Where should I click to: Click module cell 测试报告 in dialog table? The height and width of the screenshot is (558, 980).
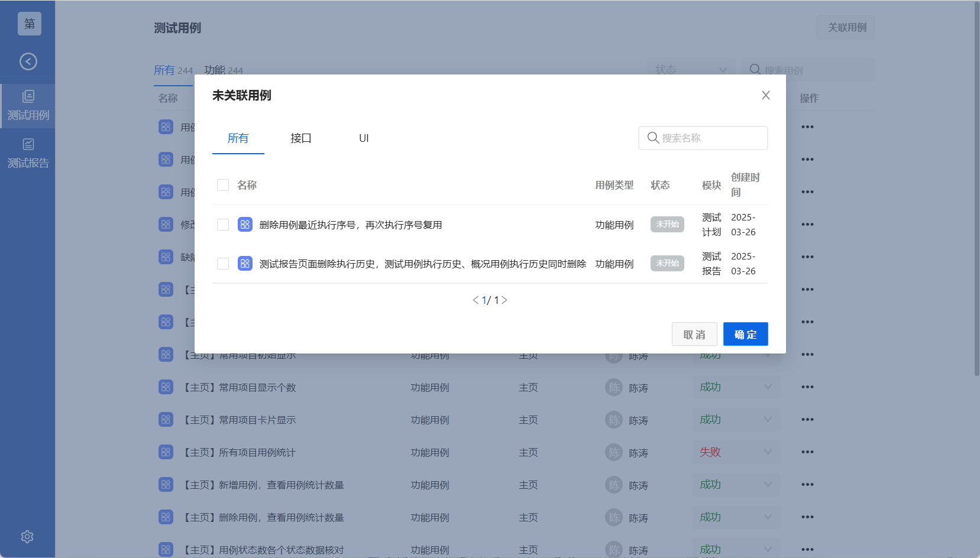point(711,264)
